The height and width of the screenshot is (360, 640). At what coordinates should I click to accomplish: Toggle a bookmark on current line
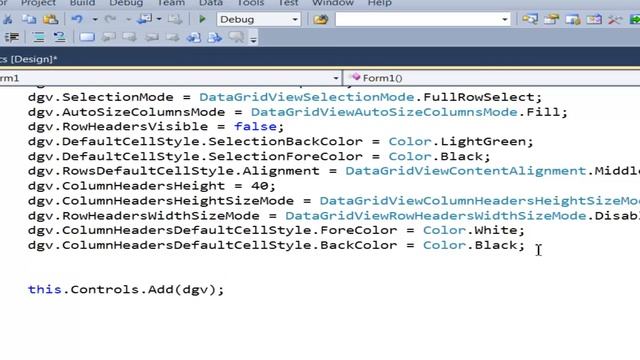(87, 38)
